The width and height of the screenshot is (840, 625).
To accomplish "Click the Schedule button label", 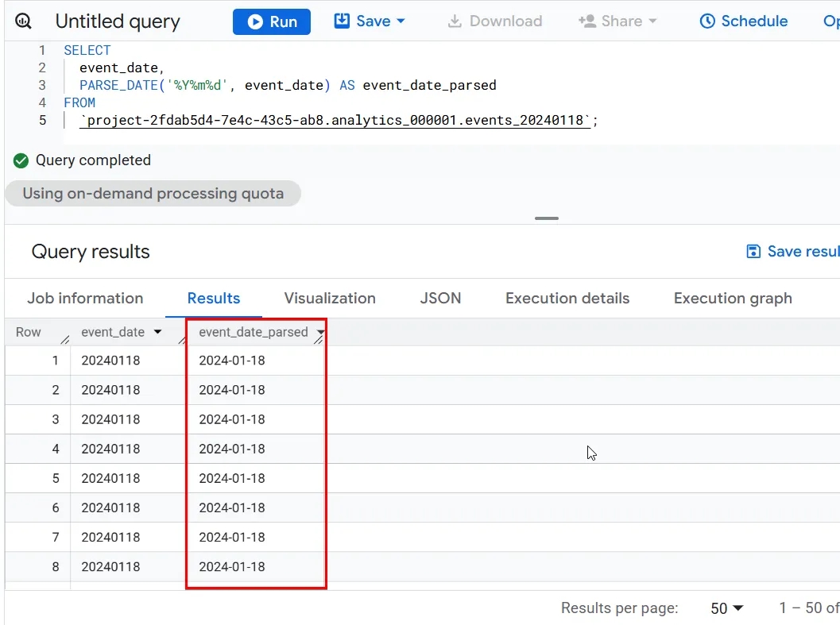I will tap(754, 21).
